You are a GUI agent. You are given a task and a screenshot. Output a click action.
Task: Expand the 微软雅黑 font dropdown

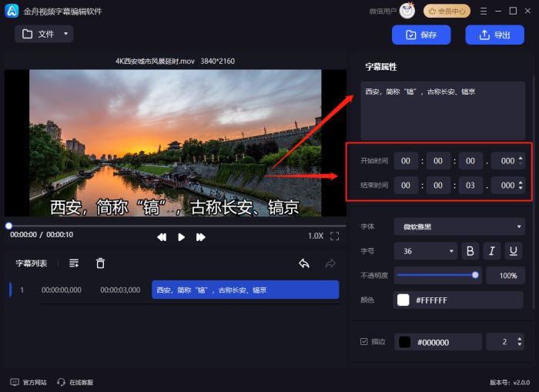point(459,226)
